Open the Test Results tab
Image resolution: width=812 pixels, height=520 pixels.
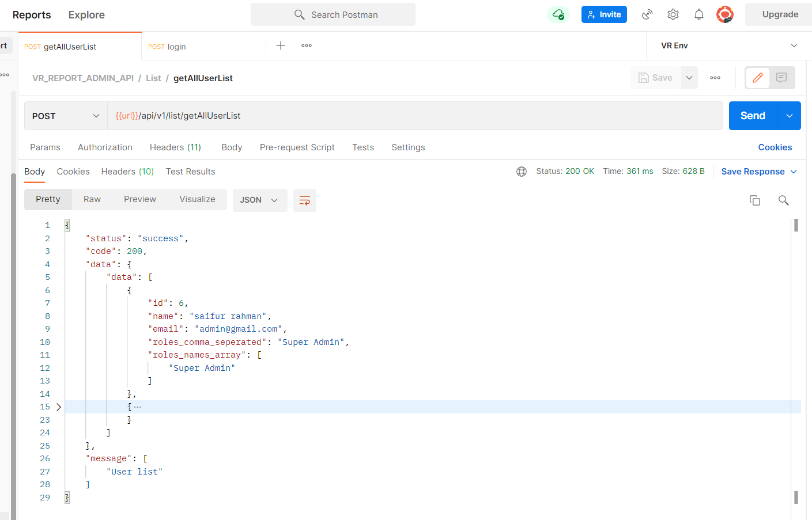coord(190,172)
